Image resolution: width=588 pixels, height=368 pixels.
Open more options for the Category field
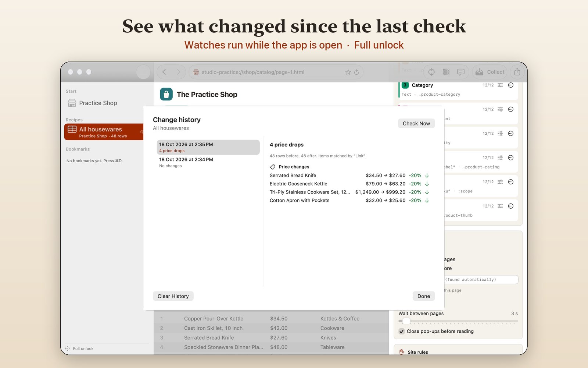pyautogui.click(x=511, y=85)
